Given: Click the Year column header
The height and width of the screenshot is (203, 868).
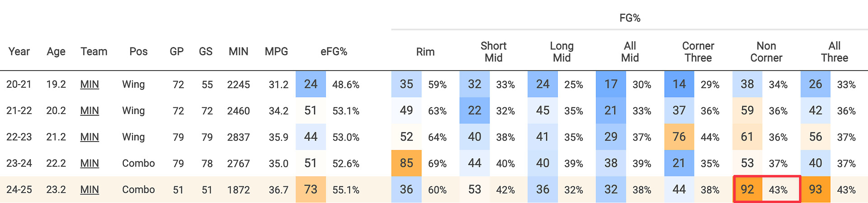Looking at the screenshot, I should tap(19, 52).
